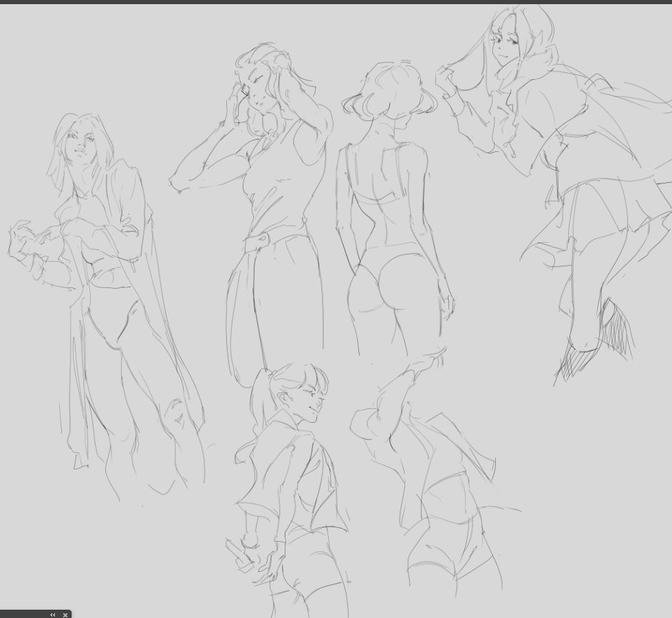Collapse the bottom-left panel with double chevron
Image resolution: width=672 pixels, height=618 pixels.
point(53,615)
